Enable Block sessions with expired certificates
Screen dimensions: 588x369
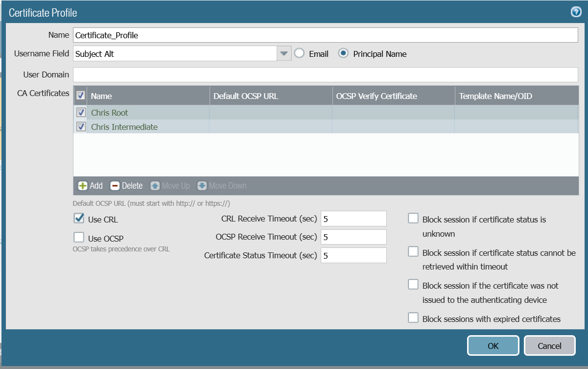pyautogui.click(x=413, y=318)
